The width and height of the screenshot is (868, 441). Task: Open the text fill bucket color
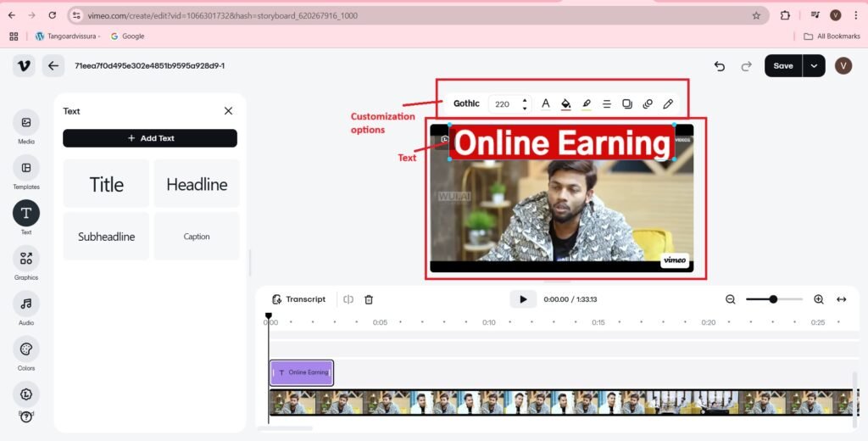(x=565, y=103)
